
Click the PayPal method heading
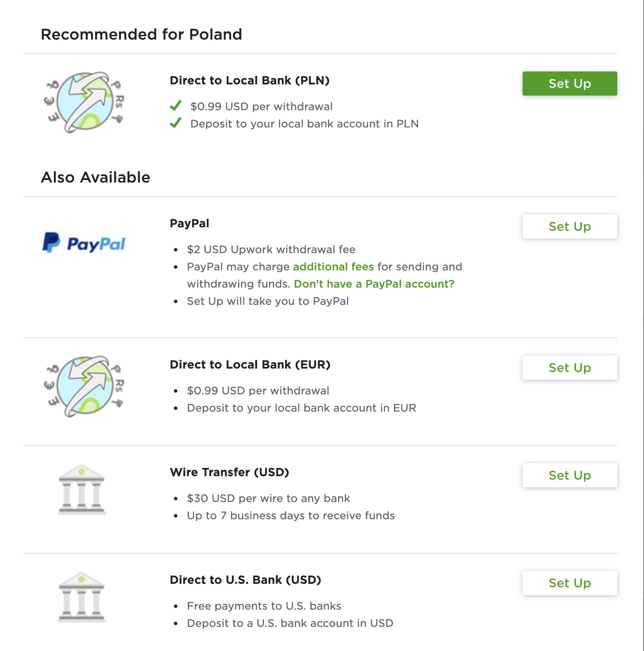click(x=189, y=223)
